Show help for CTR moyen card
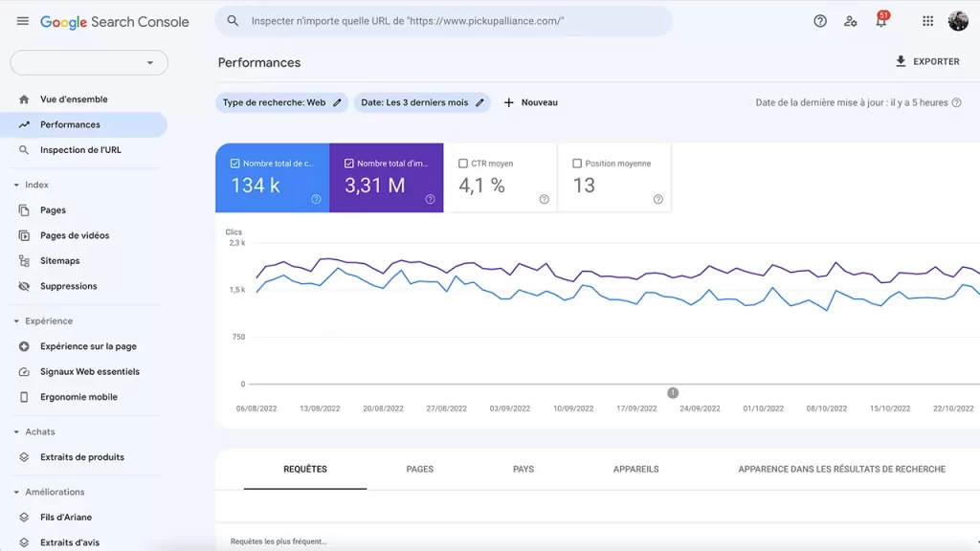The height and width of the screenshot is (551, 980). click(x=544, y=199)
